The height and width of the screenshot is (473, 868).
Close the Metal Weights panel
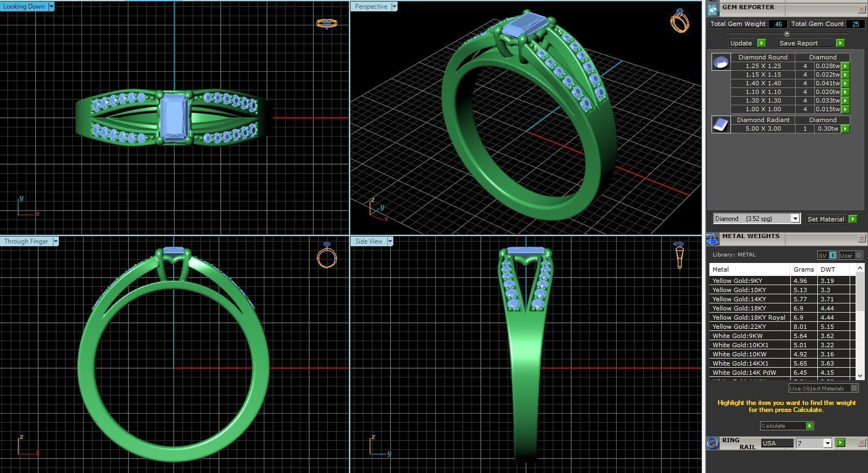pos(862,238)
